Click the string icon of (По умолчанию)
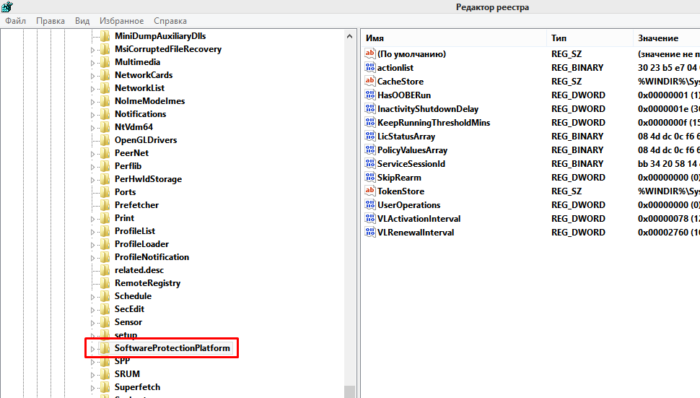 [x=370, y=54]
